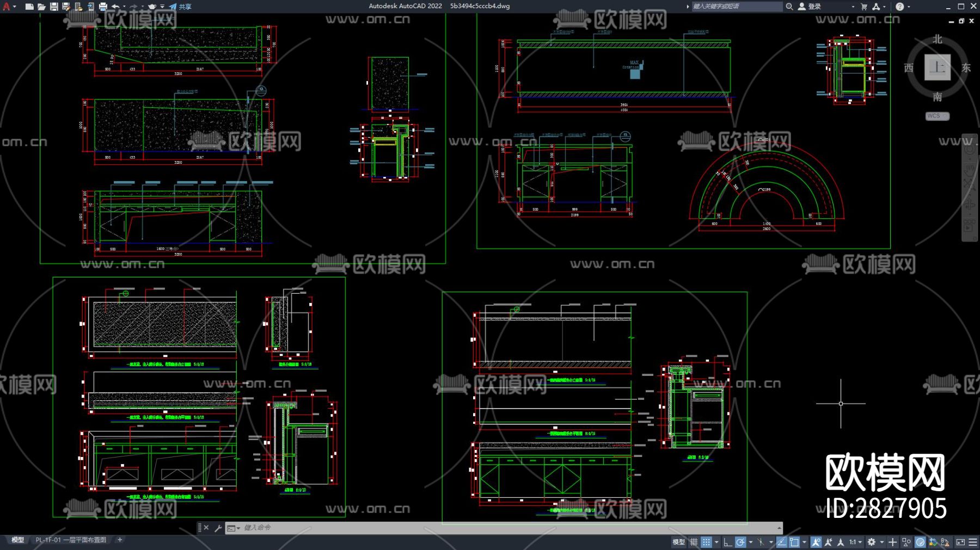Click the Plot printer icon

click(103, 7)
